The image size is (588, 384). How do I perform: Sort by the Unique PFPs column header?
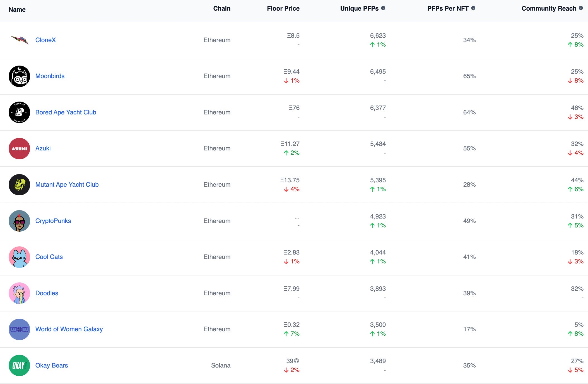point(359,8)
